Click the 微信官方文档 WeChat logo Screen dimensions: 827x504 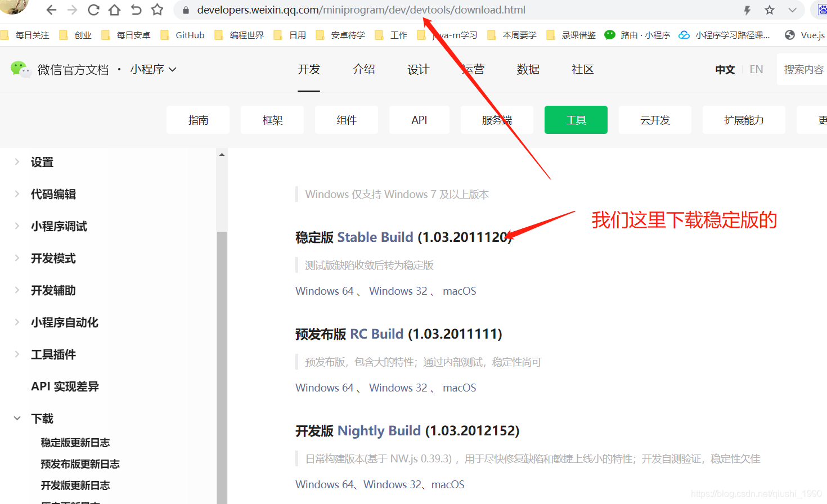[x=20, y=69]
